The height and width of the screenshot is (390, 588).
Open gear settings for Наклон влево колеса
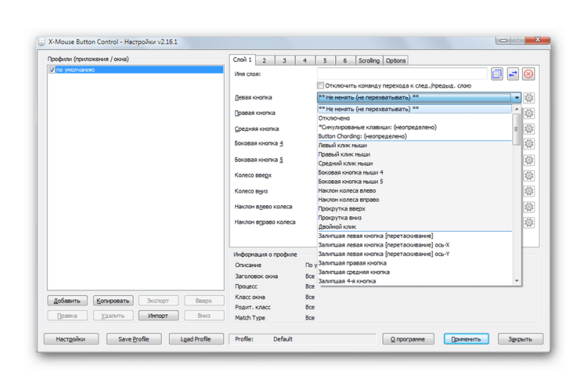[x=528, y=208]
